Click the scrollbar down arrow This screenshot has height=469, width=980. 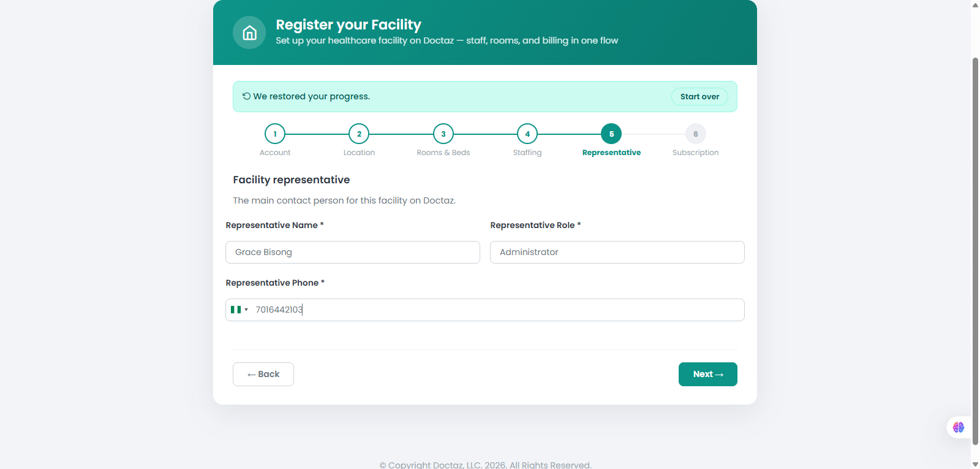click(975, 464)
